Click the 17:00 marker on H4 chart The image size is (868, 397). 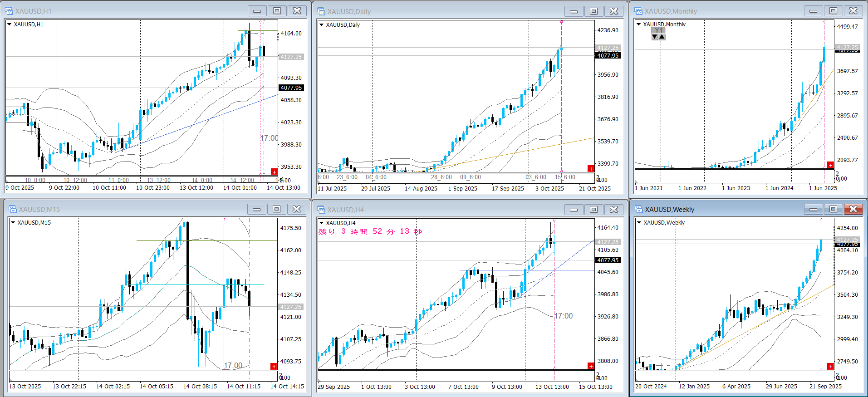pyautogui.click(x=564, y=316)
